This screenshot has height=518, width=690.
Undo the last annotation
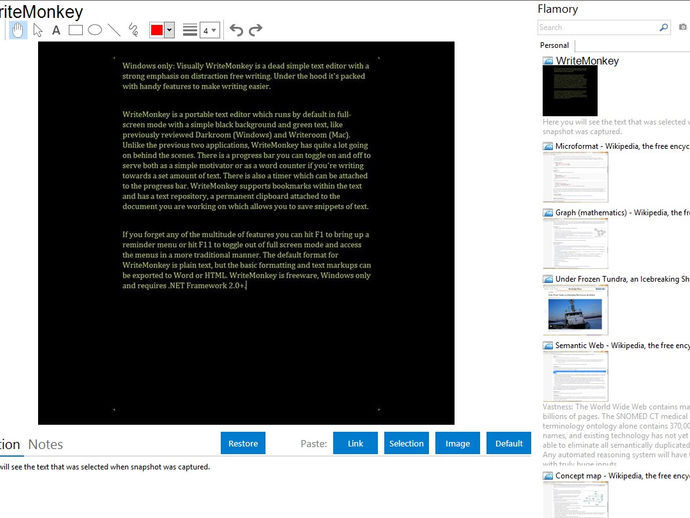[x=236, y=30]
